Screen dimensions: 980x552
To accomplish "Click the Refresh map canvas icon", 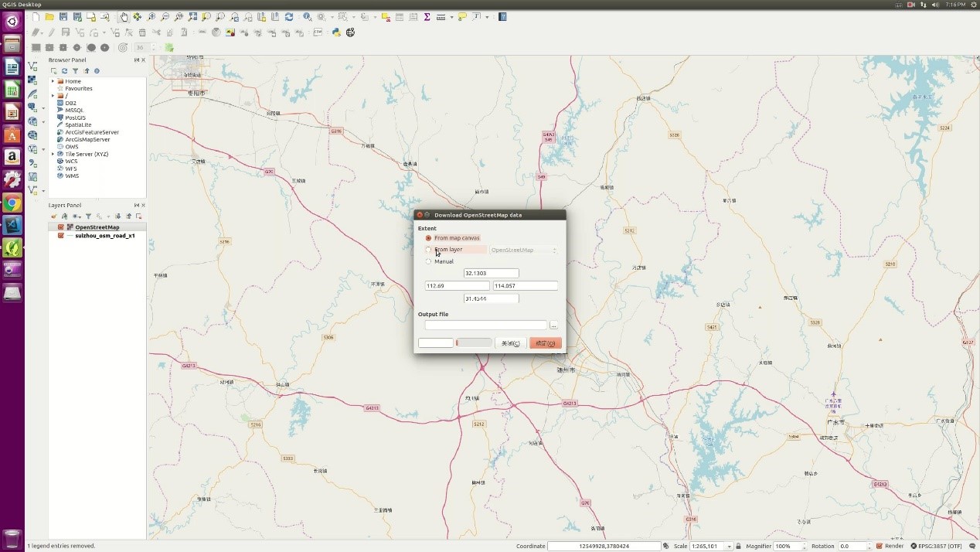I will pyautogui.click(x=289, y=17).
